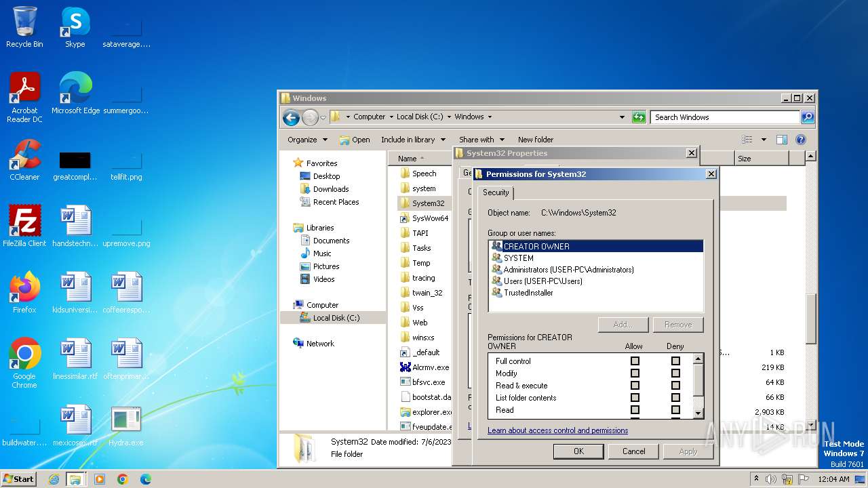Viewport: 868px width, 488px height.
Task: Click the volume speaker tray icon
Action: click(x=770, y=479)
